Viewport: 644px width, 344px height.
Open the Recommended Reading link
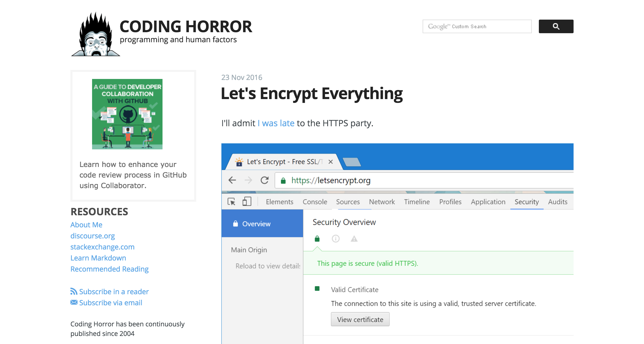pyautogui.click(x=109, y=269)
